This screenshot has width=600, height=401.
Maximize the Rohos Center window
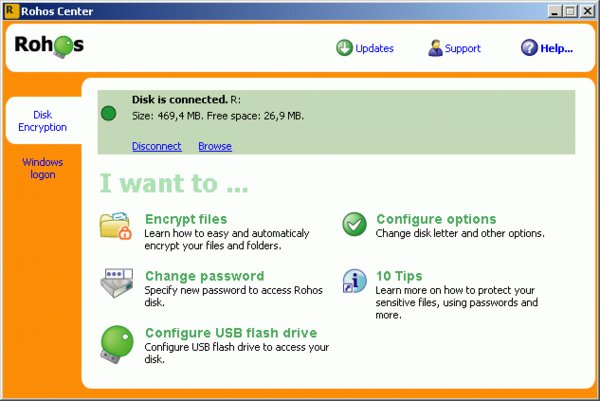click(570, 11)
